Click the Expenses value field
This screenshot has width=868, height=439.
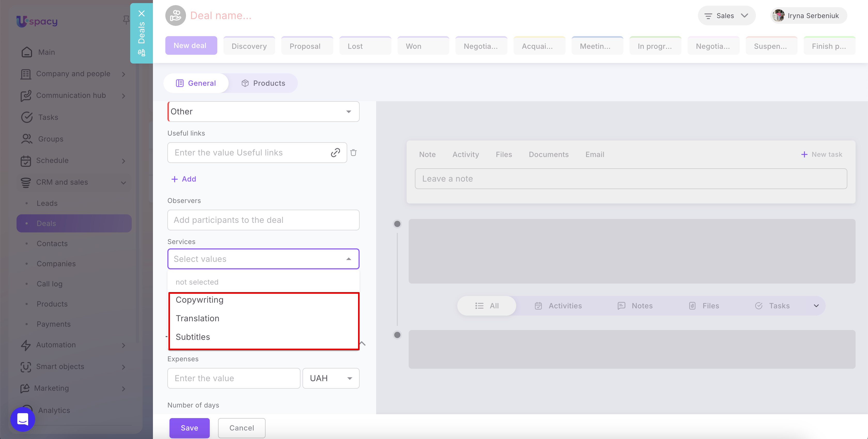tap(234, 378)
